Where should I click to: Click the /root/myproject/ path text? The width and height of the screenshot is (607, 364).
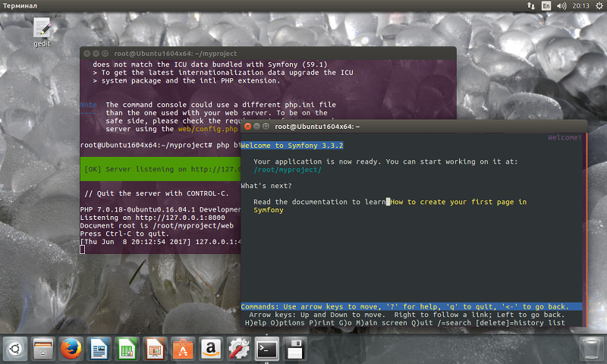288,170
